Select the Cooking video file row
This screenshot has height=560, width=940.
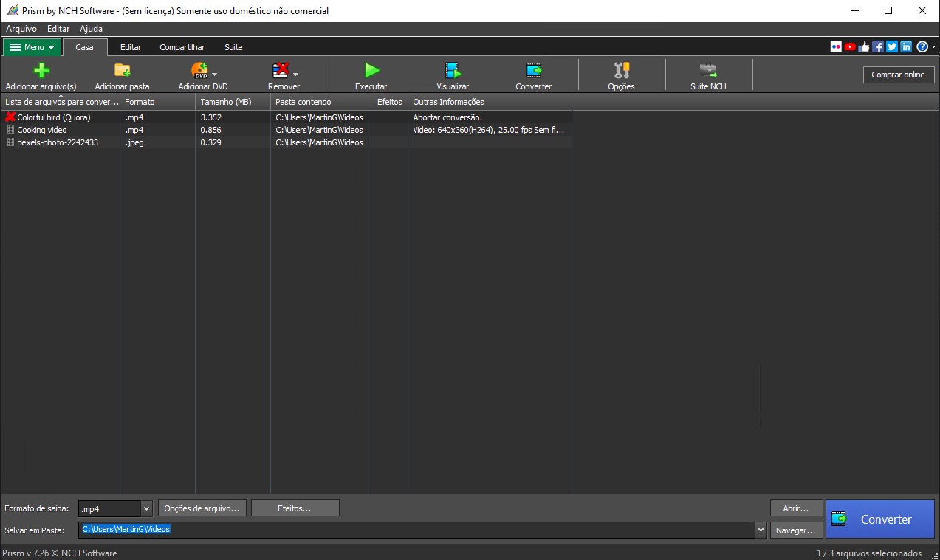(x=287, y=130)
